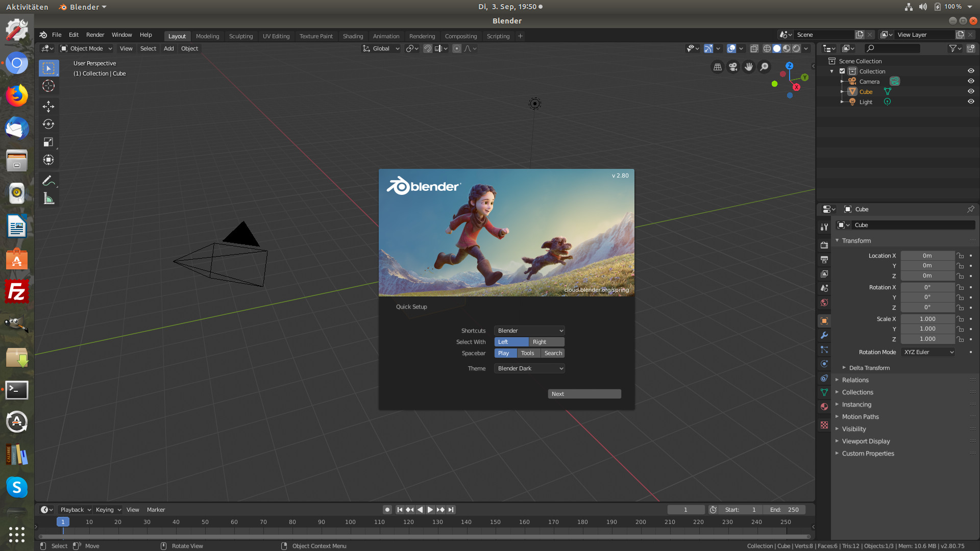Click the zoom view magnifier icon

click(x=764, y=67)
